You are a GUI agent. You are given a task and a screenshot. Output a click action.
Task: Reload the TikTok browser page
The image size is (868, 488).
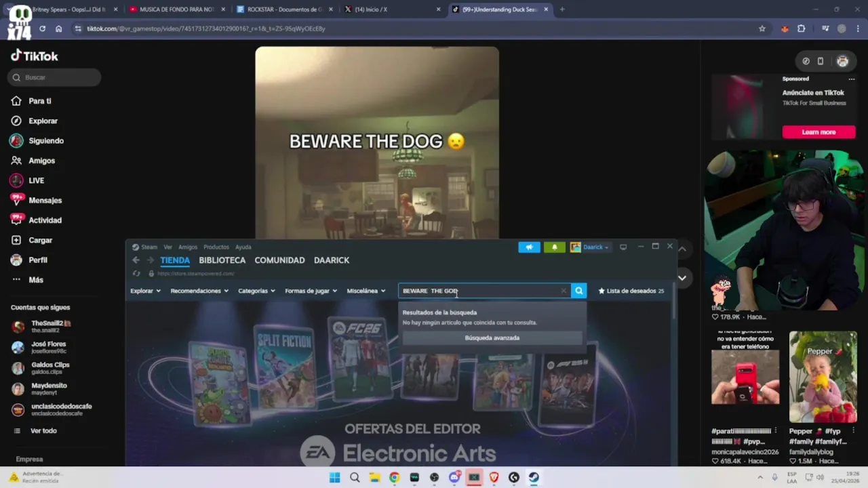click(x=42, y=28)
